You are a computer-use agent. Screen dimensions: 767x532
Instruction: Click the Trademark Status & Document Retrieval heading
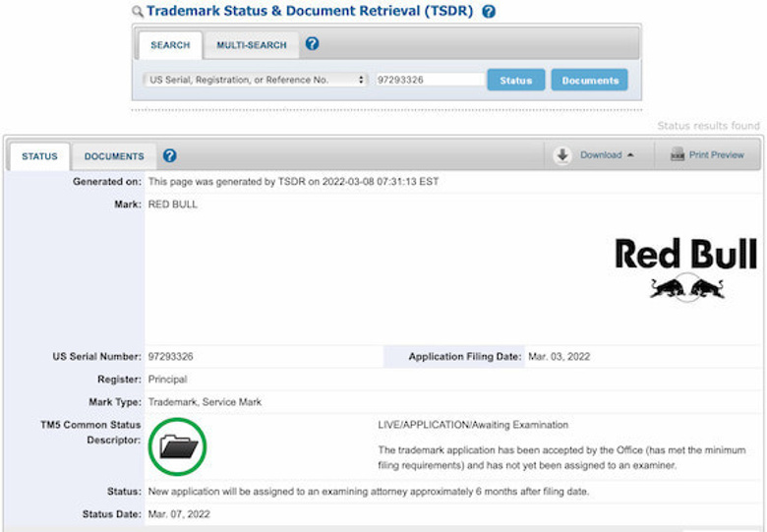[x=309, y=12]
